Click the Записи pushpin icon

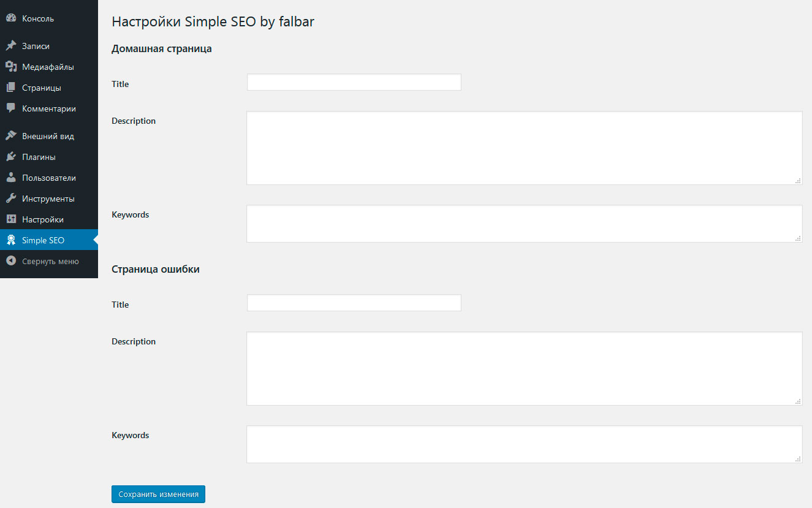[11, 46]
